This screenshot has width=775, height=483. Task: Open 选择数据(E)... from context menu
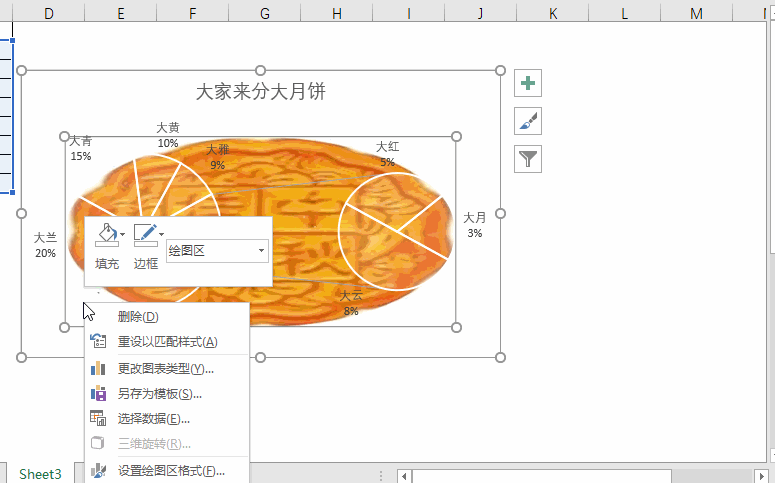(167, 419)
